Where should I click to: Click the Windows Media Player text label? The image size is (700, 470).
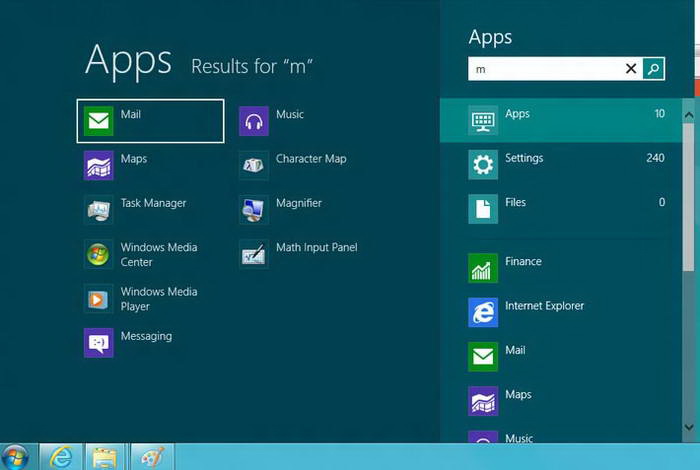[x=159, y=299]
